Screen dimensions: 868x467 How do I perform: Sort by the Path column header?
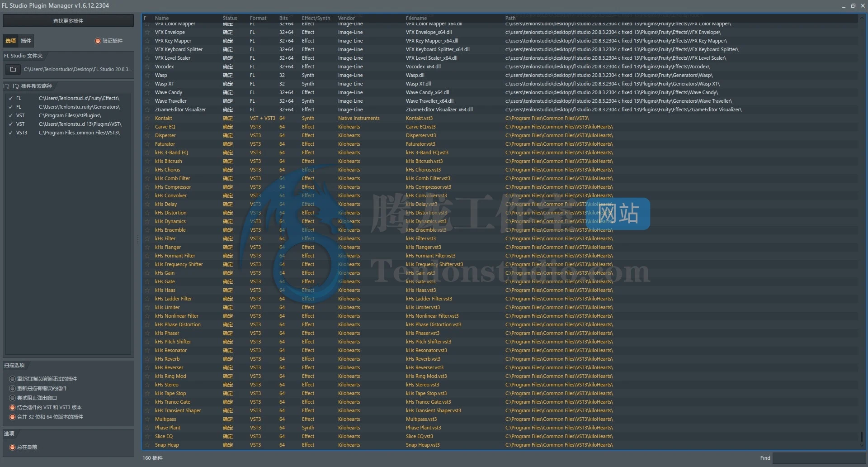tap(510, 18)
